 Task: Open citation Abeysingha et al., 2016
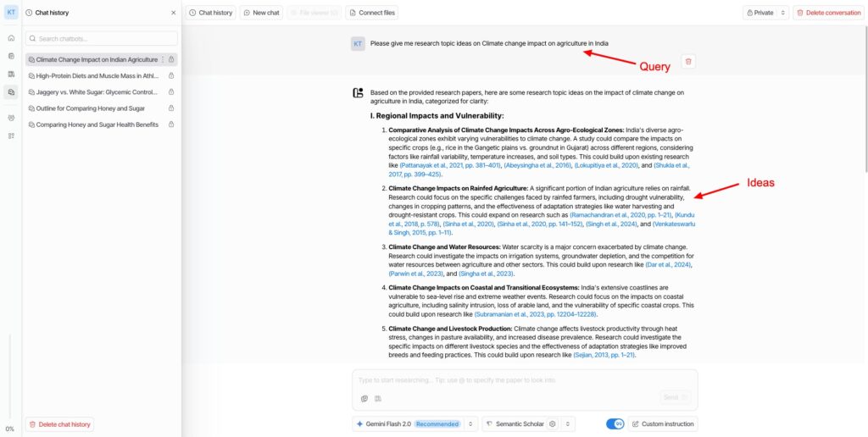pyautogui.click(x=537, y=165)
